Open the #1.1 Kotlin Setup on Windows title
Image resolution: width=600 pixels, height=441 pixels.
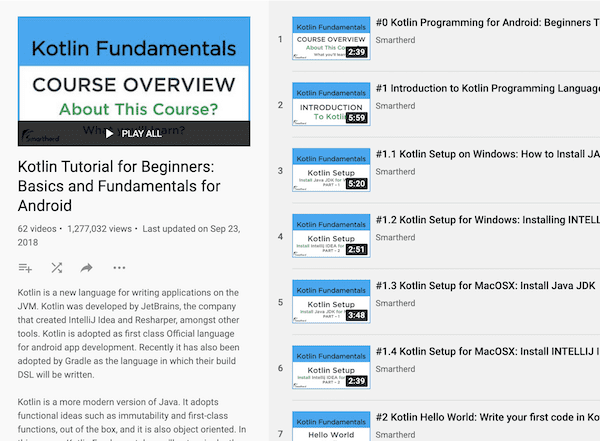[x=487, y=155]
